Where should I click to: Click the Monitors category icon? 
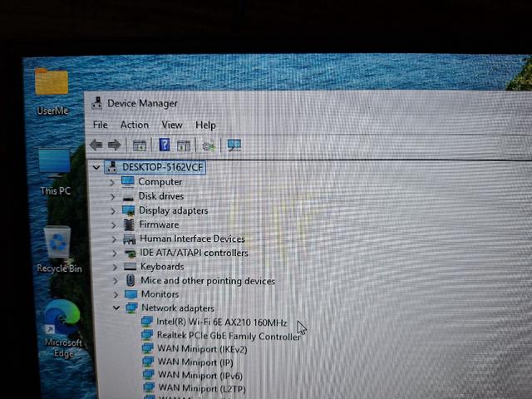click(x=131, y=293)
